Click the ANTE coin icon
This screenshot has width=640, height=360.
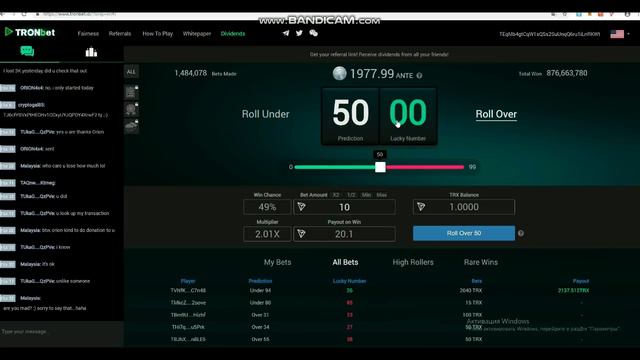point(339,73)
